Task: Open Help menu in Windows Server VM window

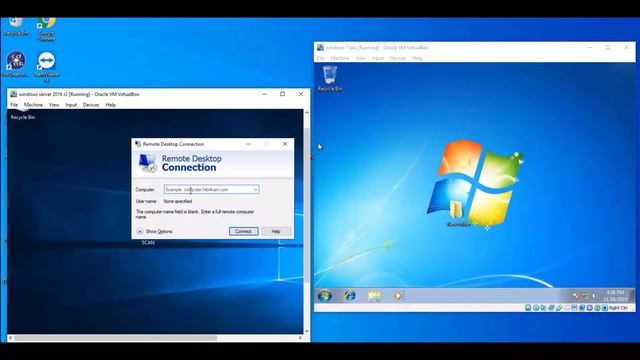Action: click(111, 105)
